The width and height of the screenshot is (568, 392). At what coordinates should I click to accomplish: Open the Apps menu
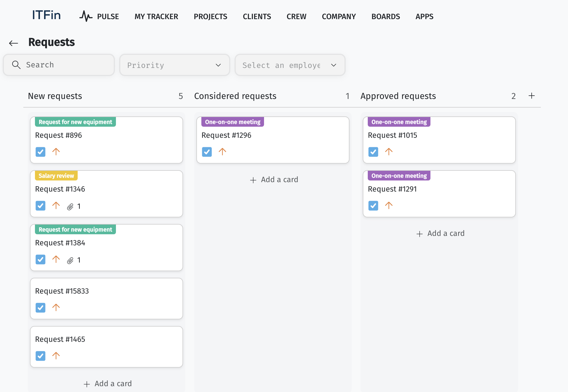(424, 17)
